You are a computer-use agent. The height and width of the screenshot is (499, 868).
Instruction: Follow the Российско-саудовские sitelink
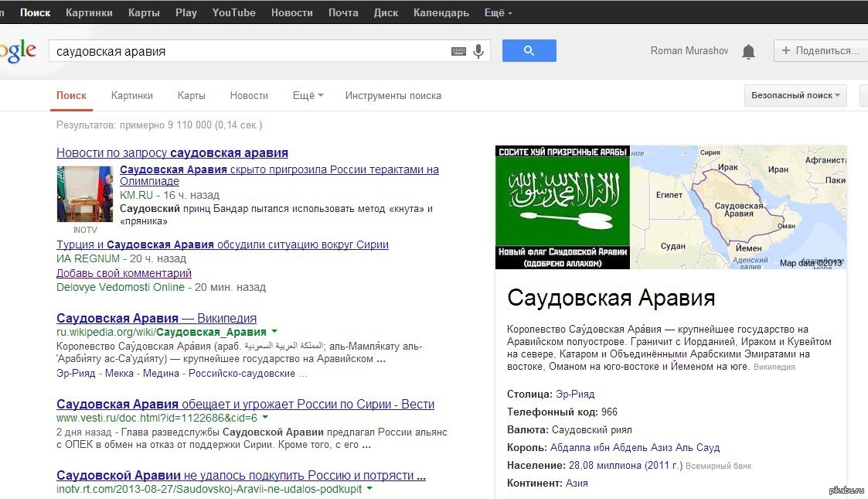pyautogui.click(x=242, y=373)
